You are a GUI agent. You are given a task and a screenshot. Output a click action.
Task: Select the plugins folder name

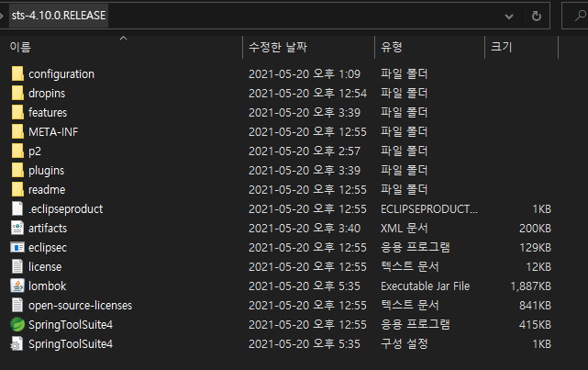(47, 171)
